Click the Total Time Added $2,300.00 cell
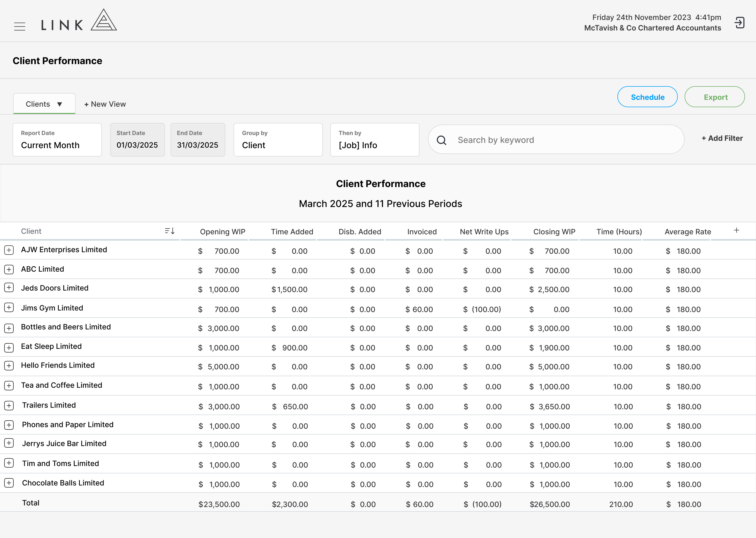Viewport: 756px width, 538px height. pos(290,505)
